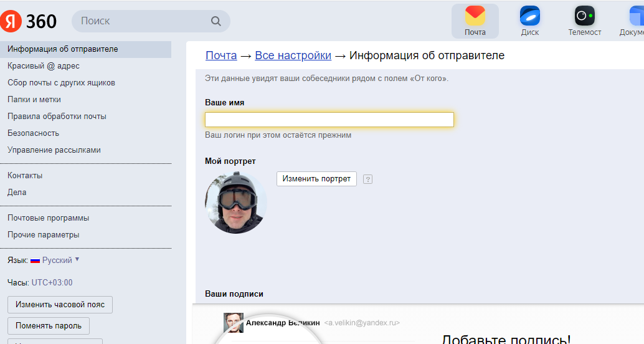644x344 pixels.
Task: Click the UTC+03:00 time zone text
Action: (52, 283)
